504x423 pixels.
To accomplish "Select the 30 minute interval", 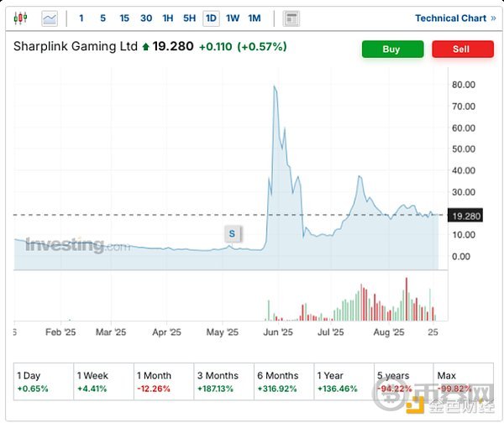I will [x=146, y=18].
